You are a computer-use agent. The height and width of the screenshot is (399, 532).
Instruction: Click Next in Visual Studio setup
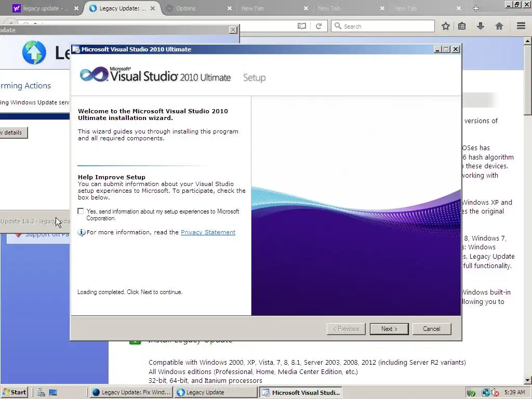(x=389, y=329)
